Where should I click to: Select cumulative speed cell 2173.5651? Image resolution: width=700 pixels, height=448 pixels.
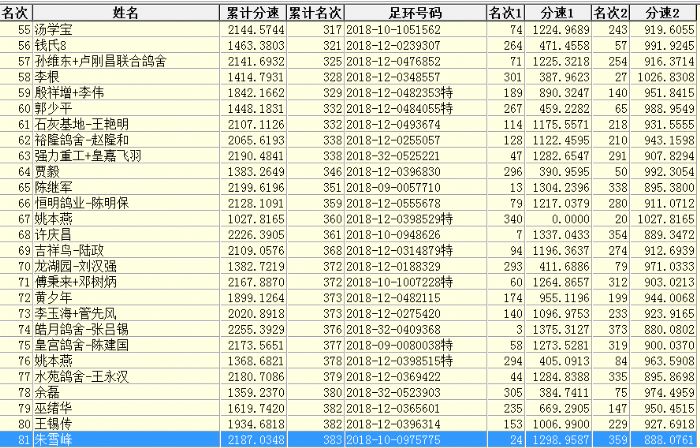252,344
